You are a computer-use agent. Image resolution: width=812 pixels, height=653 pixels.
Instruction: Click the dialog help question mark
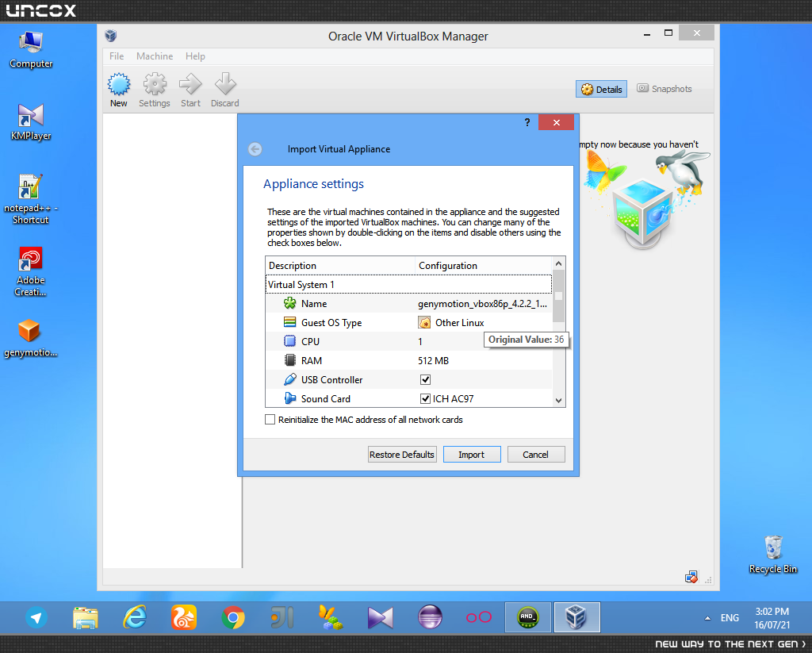[x=527, y=122]
